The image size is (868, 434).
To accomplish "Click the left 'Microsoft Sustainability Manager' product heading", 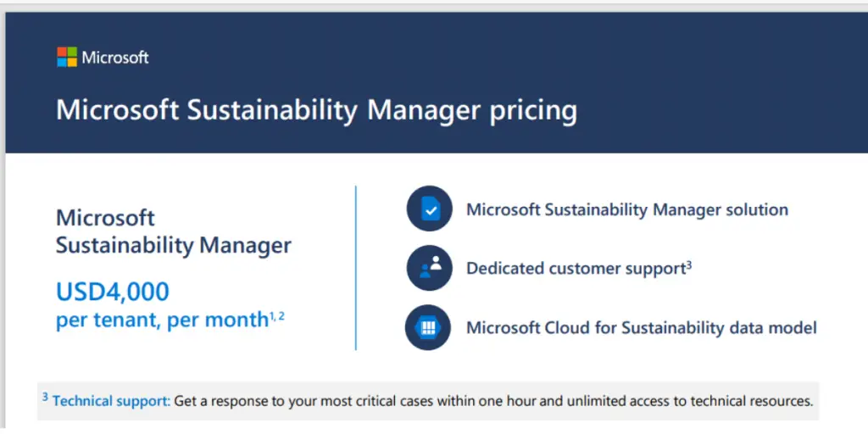I will [173, 231].
